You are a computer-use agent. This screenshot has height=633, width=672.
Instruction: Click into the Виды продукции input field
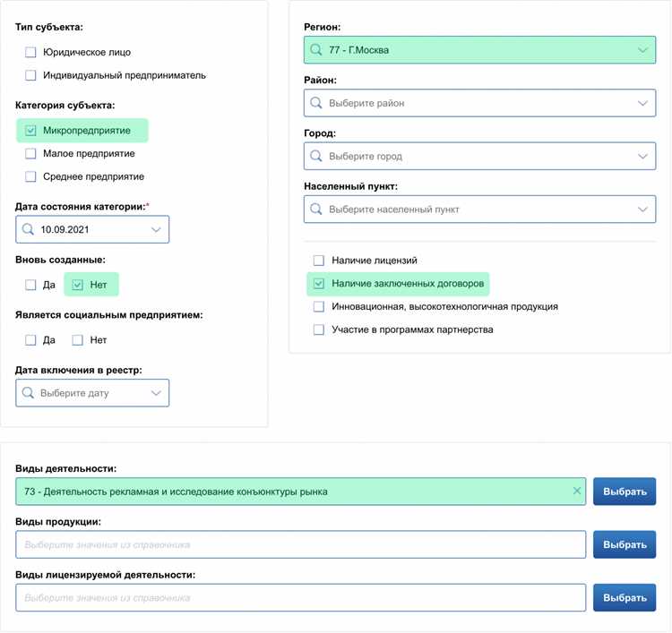click(300, 544)
